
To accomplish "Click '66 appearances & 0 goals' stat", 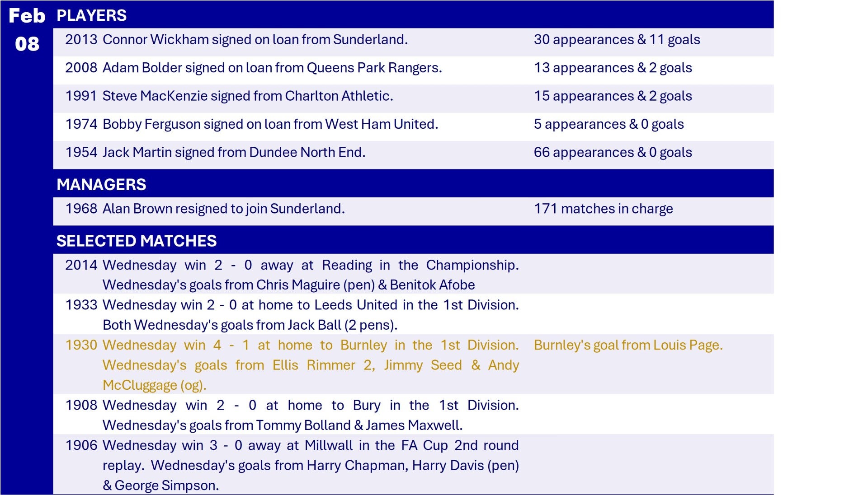I will (x=613, y=152).
